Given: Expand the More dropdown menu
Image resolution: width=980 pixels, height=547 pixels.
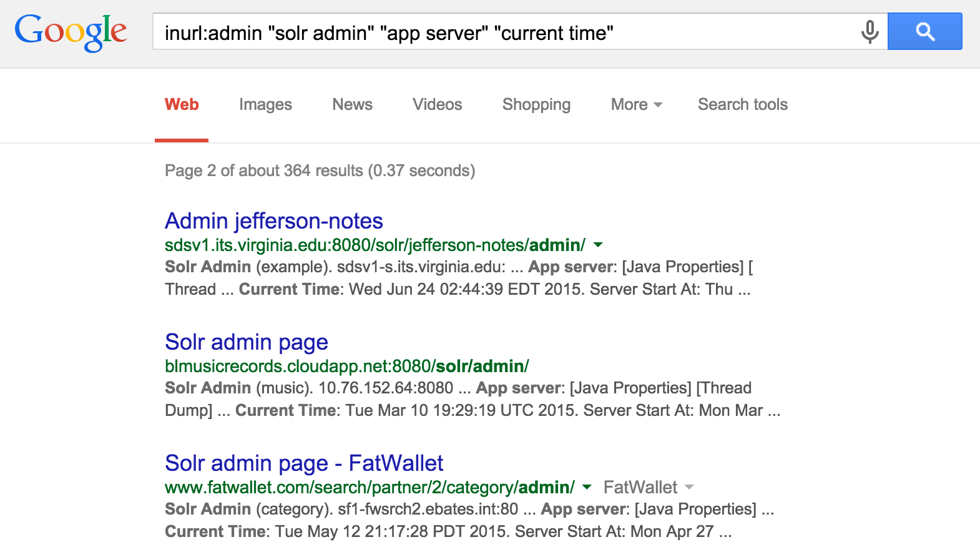Looking at the screenshot, I should 636,104.
